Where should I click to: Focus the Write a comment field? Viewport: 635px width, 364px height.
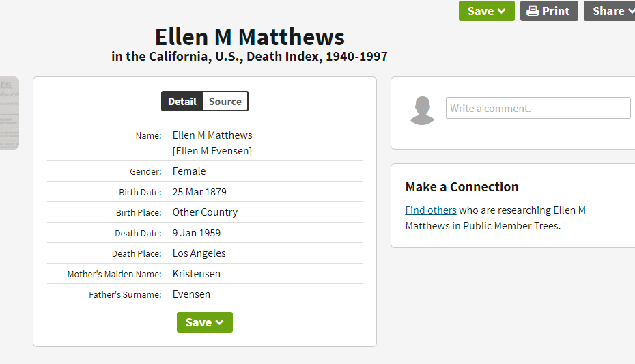538,108
